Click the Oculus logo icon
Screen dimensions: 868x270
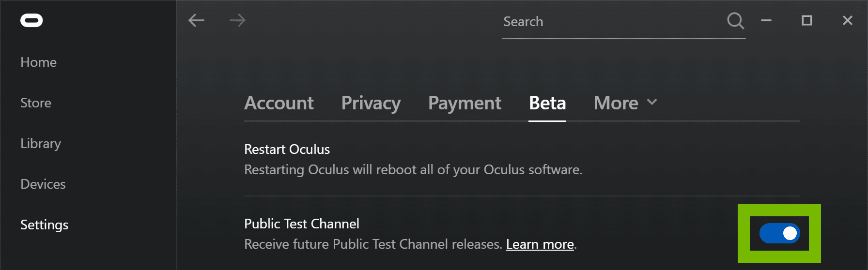(x=31, y=20)
